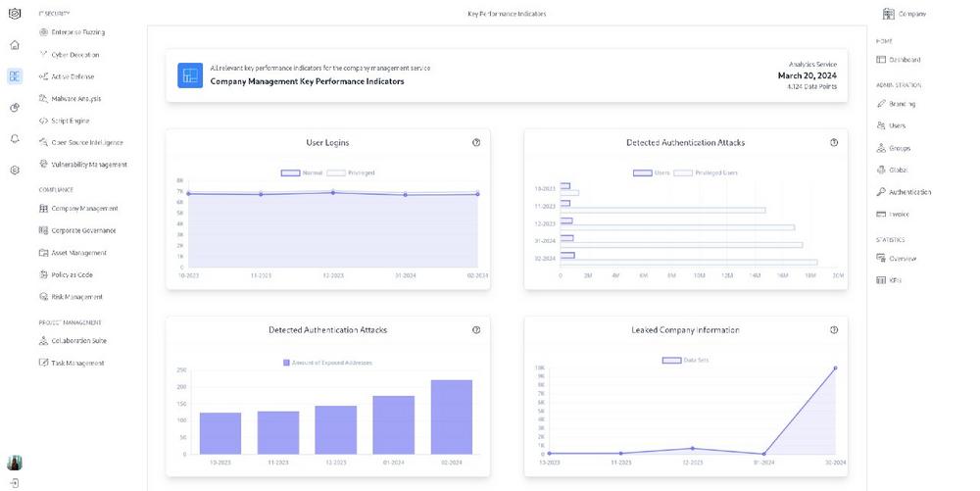980x491 pixels.
Task: Click the logout icon at bottom left
Action: (x=14, y=482)
